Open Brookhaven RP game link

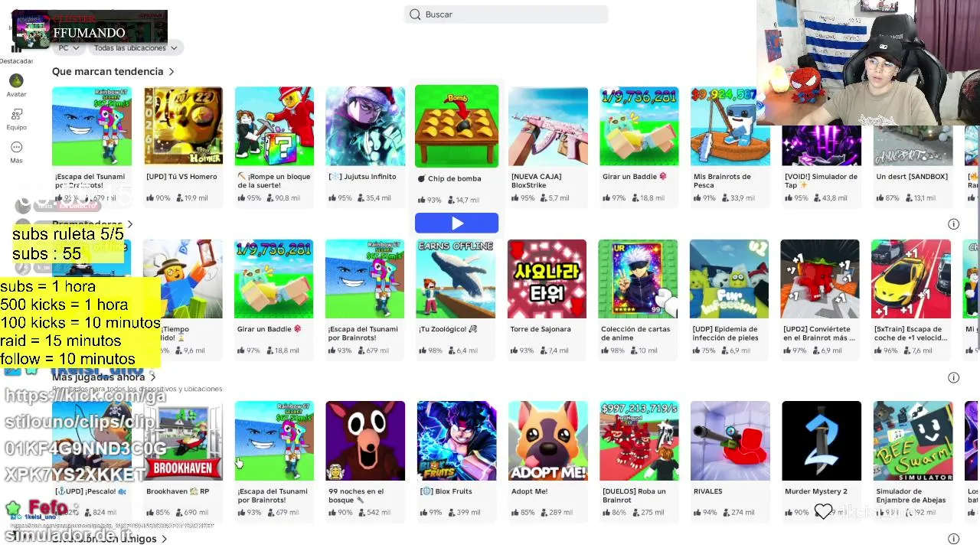click(x=178, y=491)
